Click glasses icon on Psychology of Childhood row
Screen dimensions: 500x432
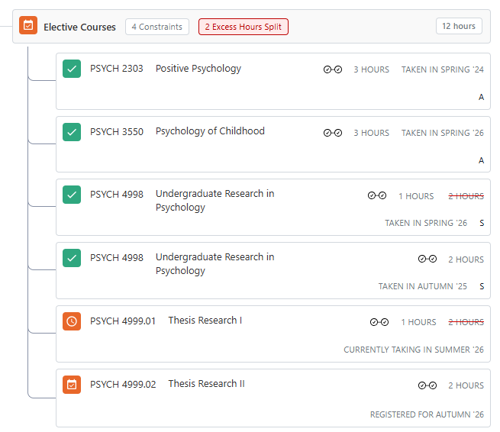tap(332, 133)
